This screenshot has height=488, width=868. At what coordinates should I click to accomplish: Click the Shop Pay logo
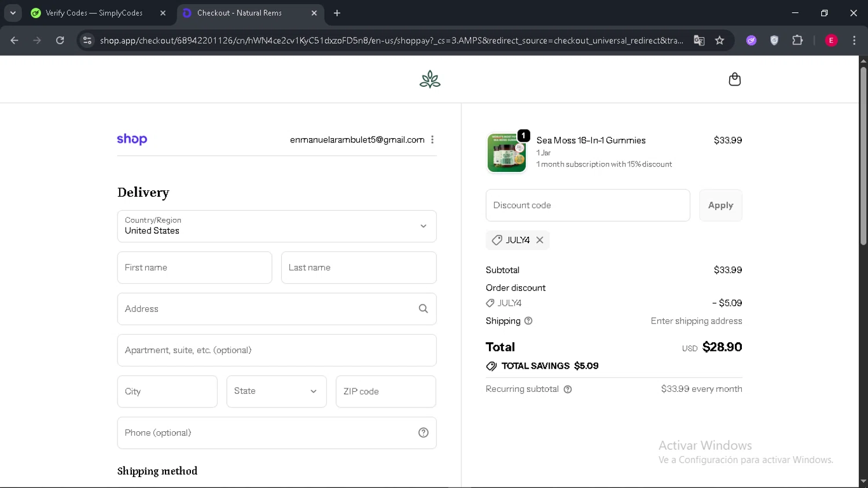[x=132, y=140]
